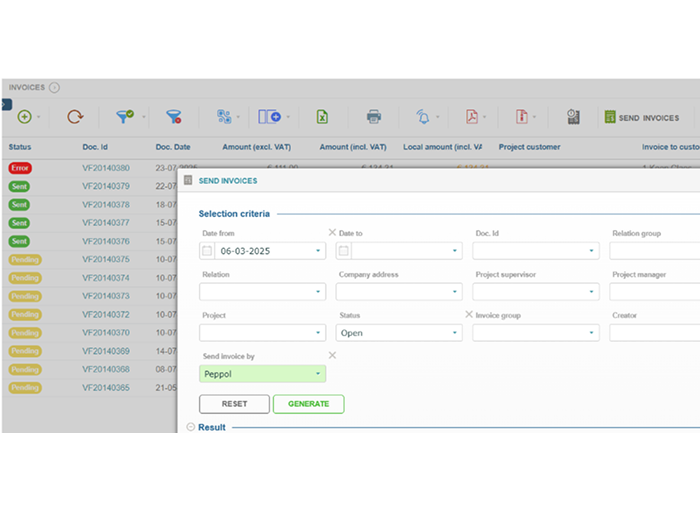Click the Creator input field
The image size is (700, 510).
pos(654,333)
